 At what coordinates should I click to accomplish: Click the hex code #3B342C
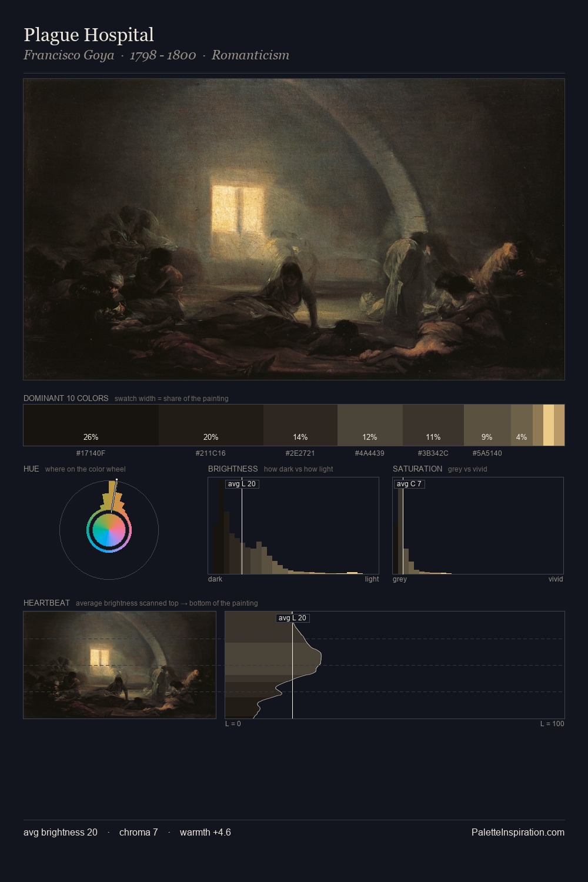(433, 453)
